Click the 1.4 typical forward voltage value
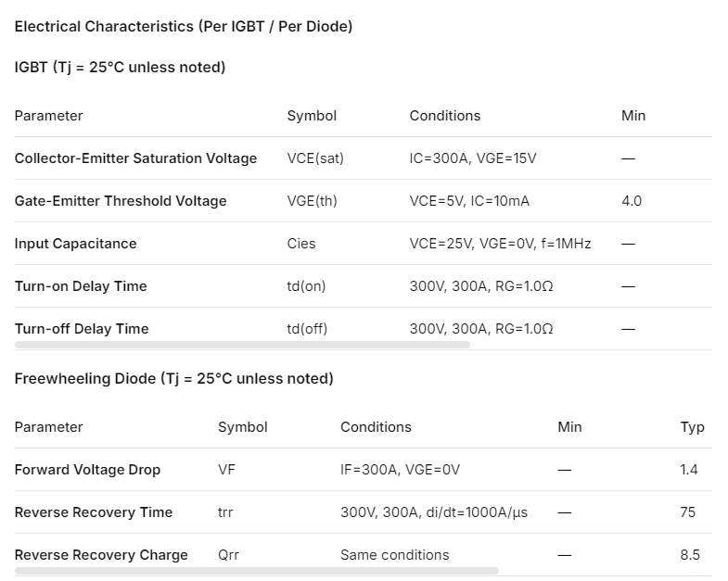 [x=689, y=470]
